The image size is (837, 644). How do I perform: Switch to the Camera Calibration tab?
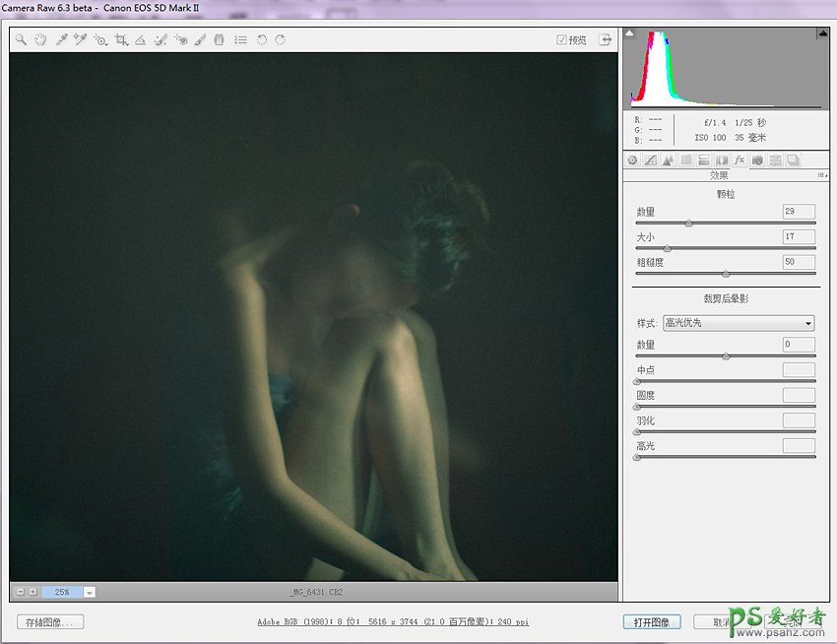(x=757, y=161)
